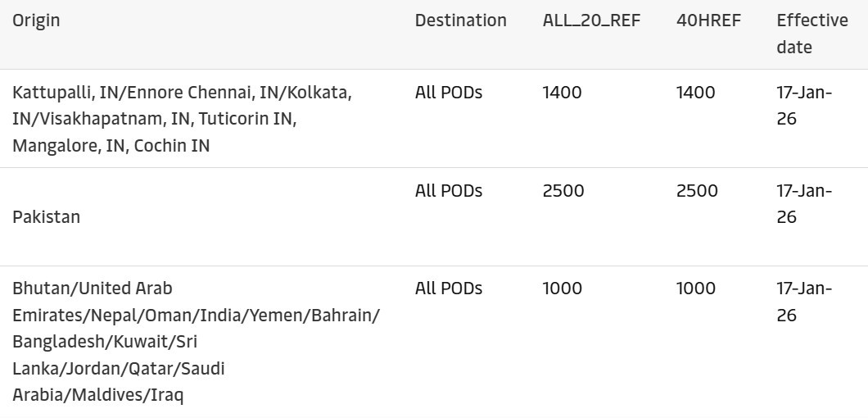This screenshot has width=868, height=418.
Task: Select the 1400 value under 40HREF
Action: 695,93
